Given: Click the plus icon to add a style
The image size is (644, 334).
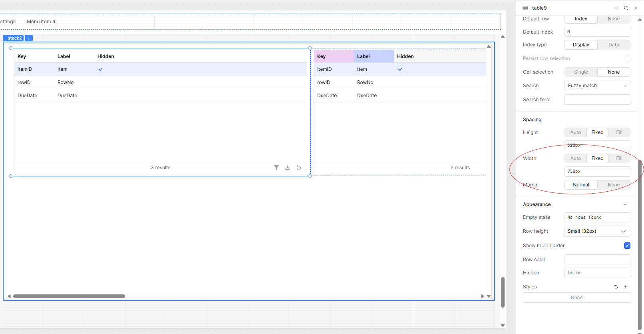Looking at the screenshot, I should point(626,287).
